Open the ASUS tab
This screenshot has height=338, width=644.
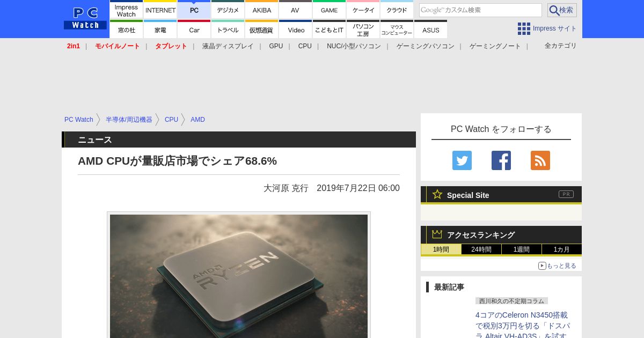coord(431,29)
